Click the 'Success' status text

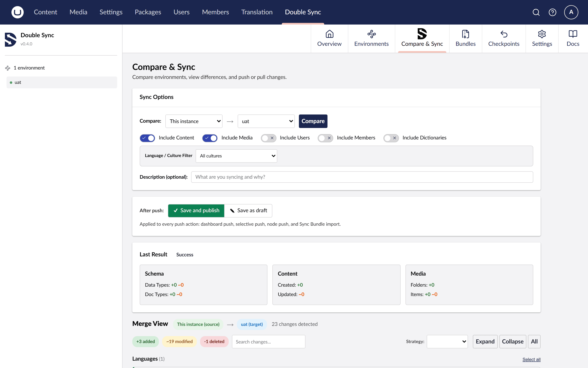[x=185, y=255]
